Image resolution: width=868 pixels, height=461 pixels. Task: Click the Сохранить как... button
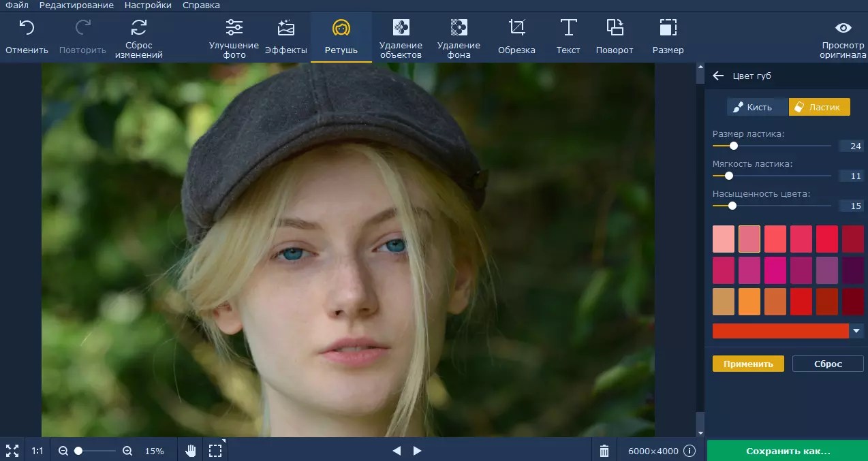click(787, 451)
